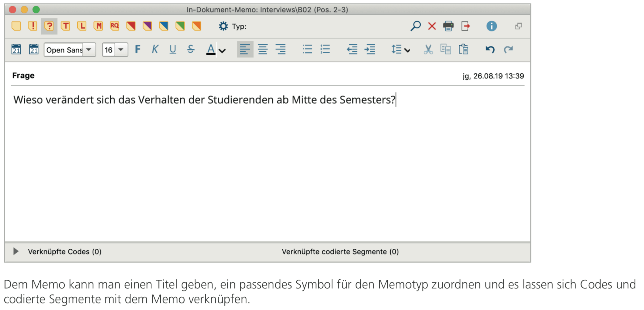The image size is (644, 310).
Task: Select the question mark memo type
Action: (x=49, y=26)
